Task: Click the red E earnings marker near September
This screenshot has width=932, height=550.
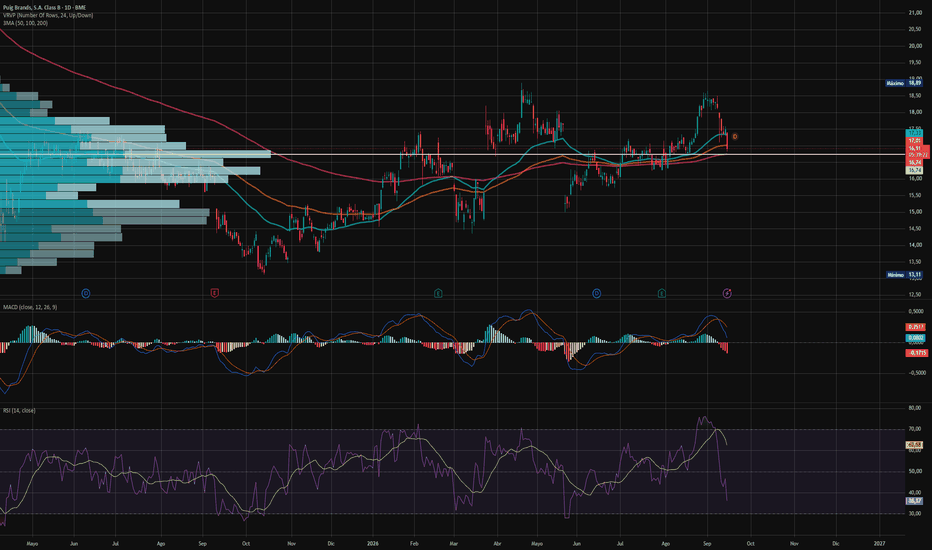Action: click(215, 293)
